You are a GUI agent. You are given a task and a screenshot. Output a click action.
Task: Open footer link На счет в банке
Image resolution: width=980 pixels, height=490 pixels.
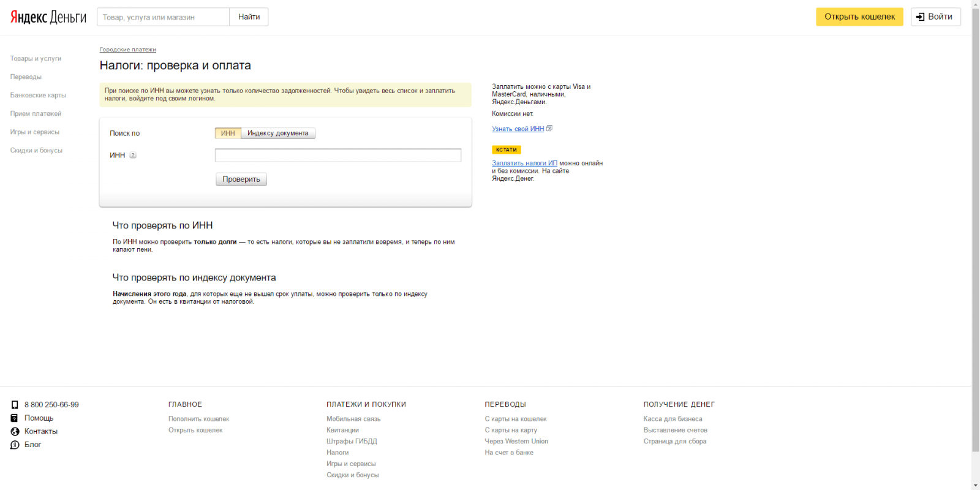point(509,453)
